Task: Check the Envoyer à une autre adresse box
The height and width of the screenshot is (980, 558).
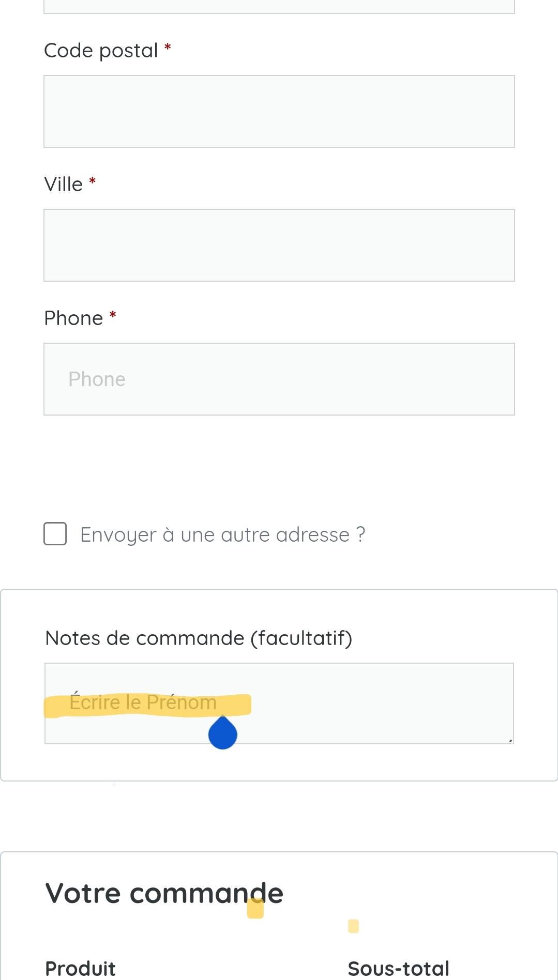Action: (55, 534)
